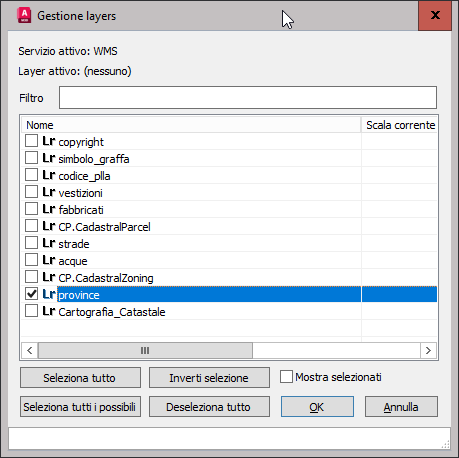Check the Cartografia_Catastale checkbox
The height and width of the screenshot is (458, 459).
(31, 311)
